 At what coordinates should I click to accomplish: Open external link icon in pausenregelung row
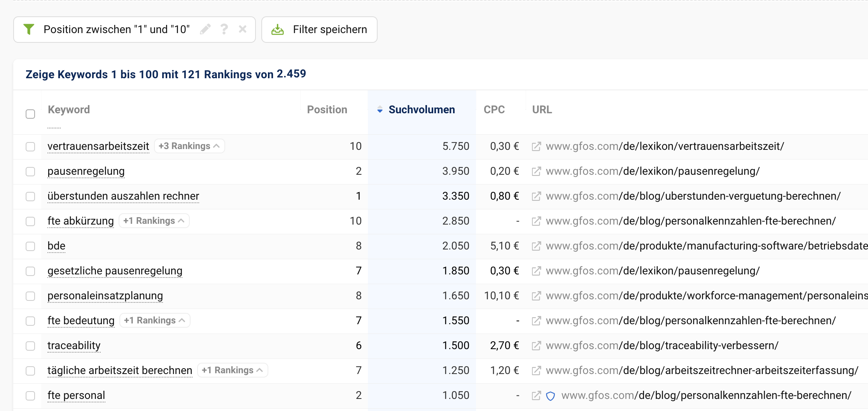tap(536, 171)
